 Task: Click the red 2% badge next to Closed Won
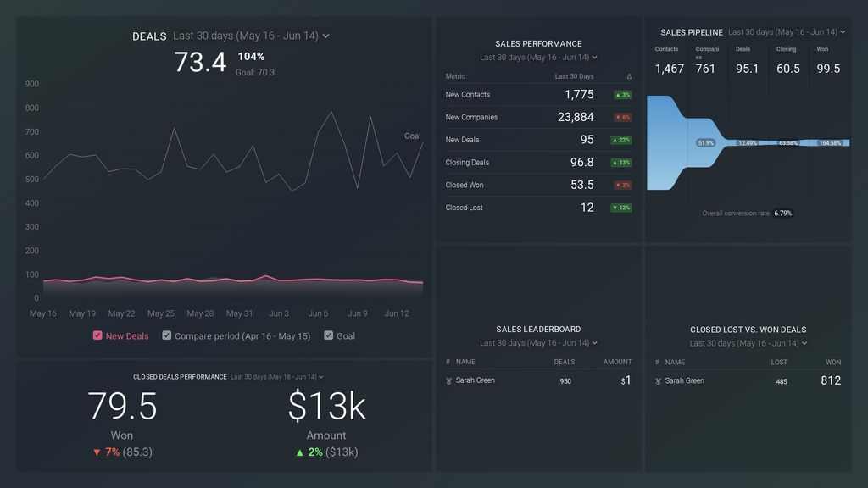click(x=622, y=185)
